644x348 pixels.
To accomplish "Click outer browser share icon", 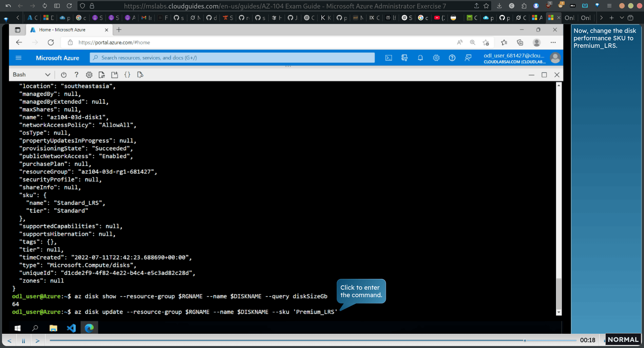I will [x=476, y=6].
